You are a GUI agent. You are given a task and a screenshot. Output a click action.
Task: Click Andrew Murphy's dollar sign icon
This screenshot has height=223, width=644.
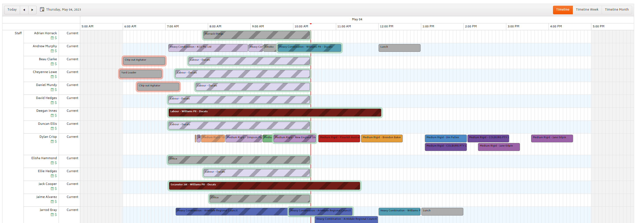coord(56,51)
